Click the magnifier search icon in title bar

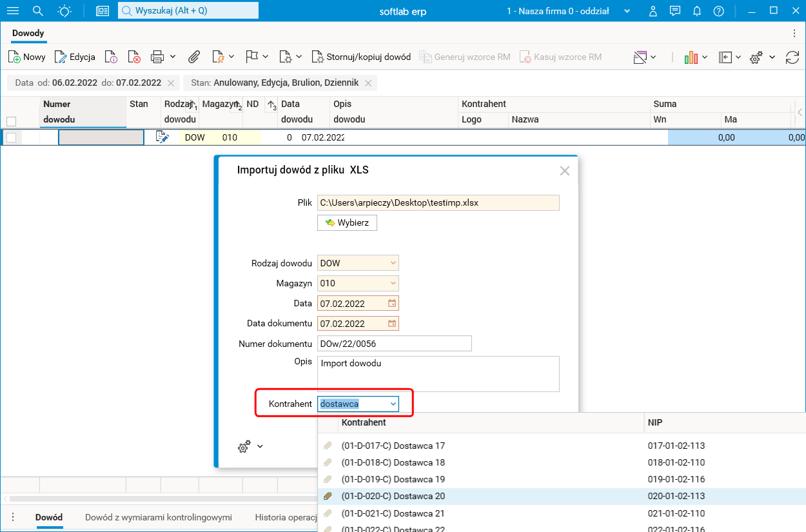coord(38,11)
